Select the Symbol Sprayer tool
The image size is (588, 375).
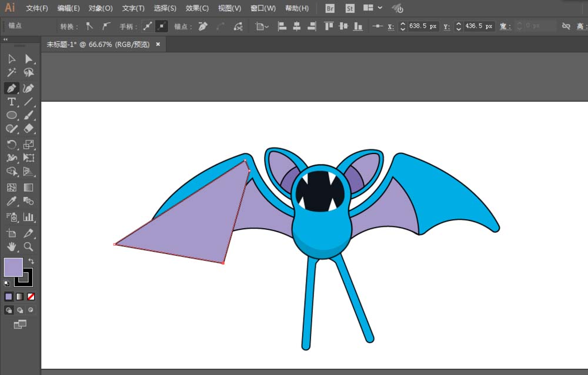(12, 217)
